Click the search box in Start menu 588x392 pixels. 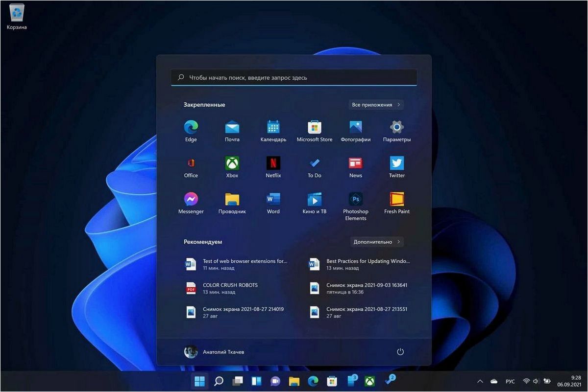click(x=294, y=77)
